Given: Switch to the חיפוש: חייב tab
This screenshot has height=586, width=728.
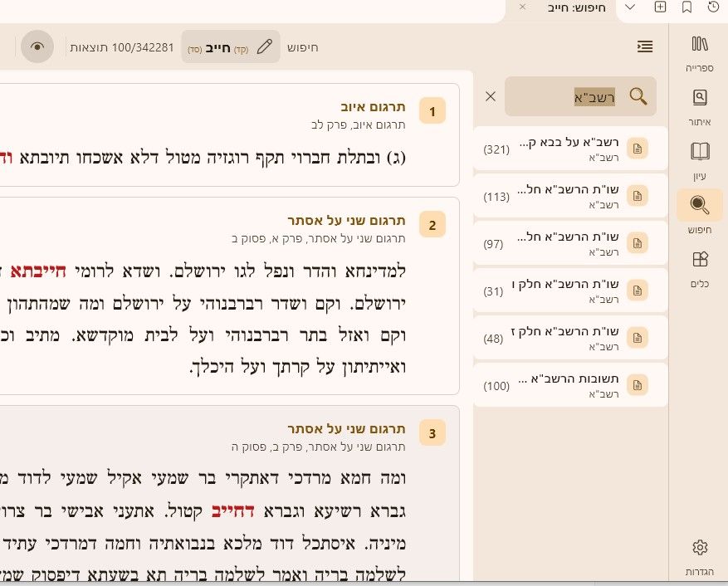Looking at the screenshot, I should (576, 7).
